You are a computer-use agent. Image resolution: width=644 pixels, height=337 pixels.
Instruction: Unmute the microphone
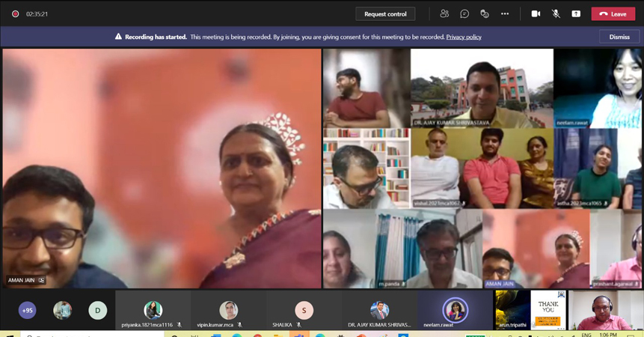[x=556, y=13]
